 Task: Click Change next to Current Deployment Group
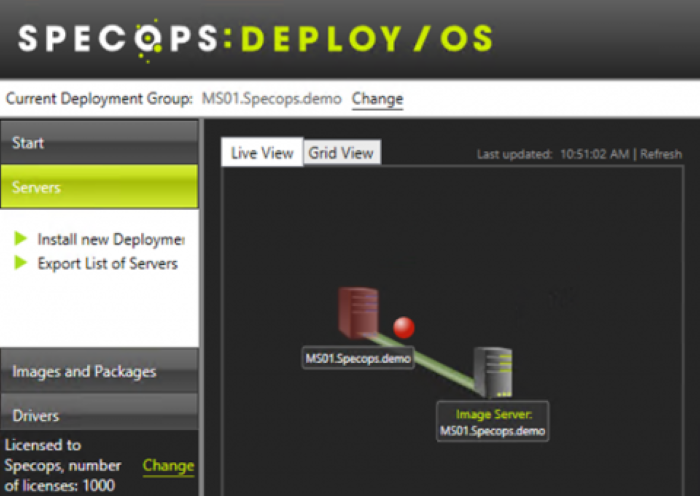[x=377, y=99]
